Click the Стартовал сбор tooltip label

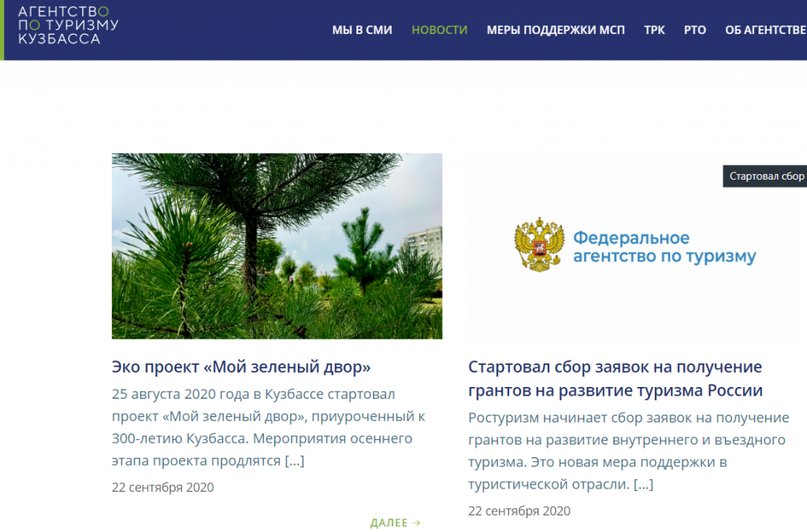click(x=765, y=177)
